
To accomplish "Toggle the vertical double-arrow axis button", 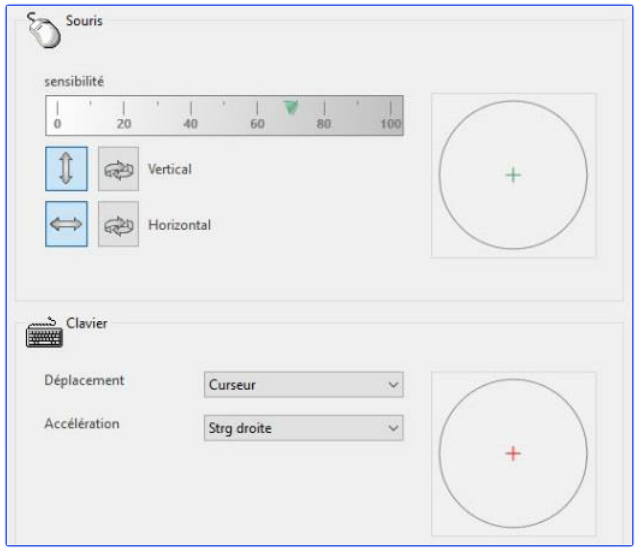I will [66, 168].
